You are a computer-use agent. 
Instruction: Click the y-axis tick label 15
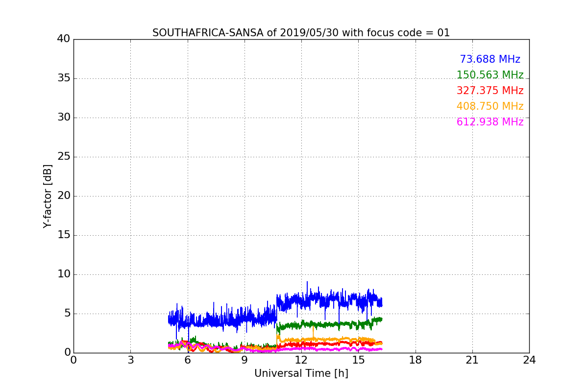pos(64,235)
